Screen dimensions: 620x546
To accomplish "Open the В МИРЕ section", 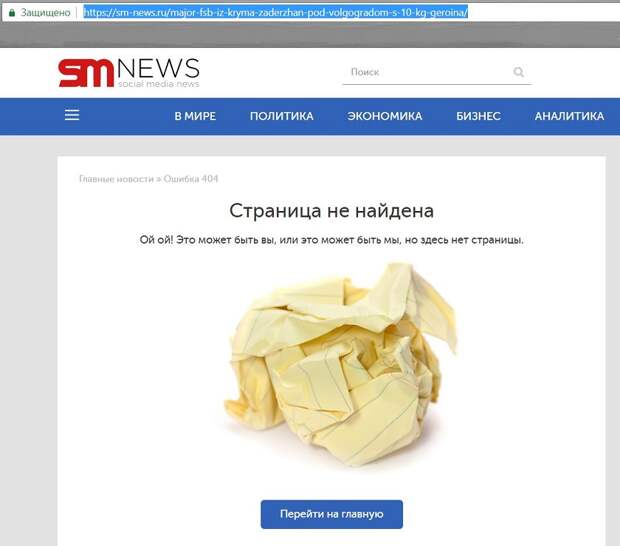I will click(195, 116).
